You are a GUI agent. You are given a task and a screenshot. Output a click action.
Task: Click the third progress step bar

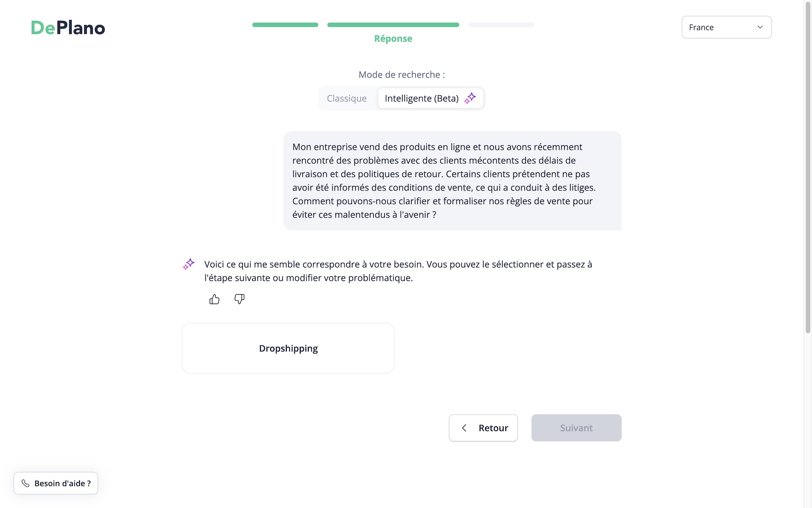[501, 25]
